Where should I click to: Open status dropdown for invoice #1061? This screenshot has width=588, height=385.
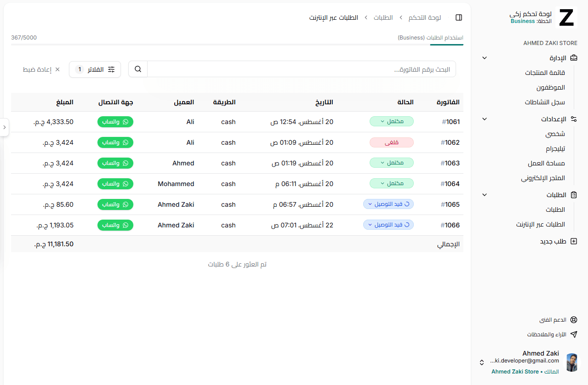392,121
